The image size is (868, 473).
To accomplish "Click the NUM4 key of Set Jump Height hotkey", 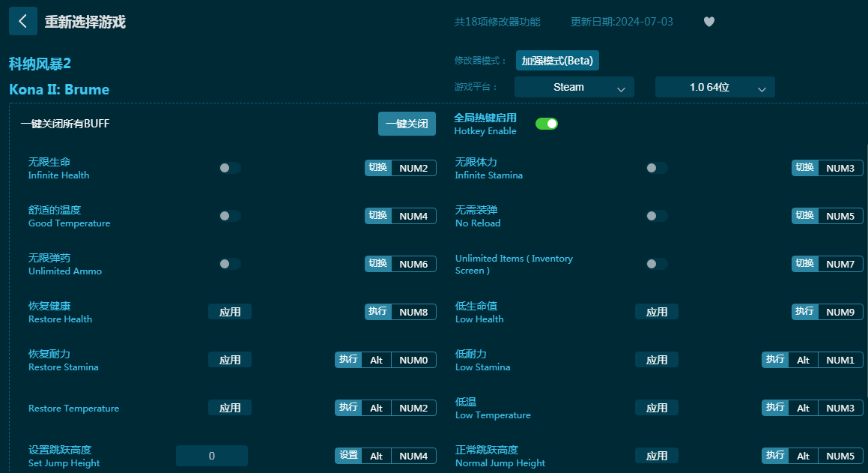I will click(413, 456).
